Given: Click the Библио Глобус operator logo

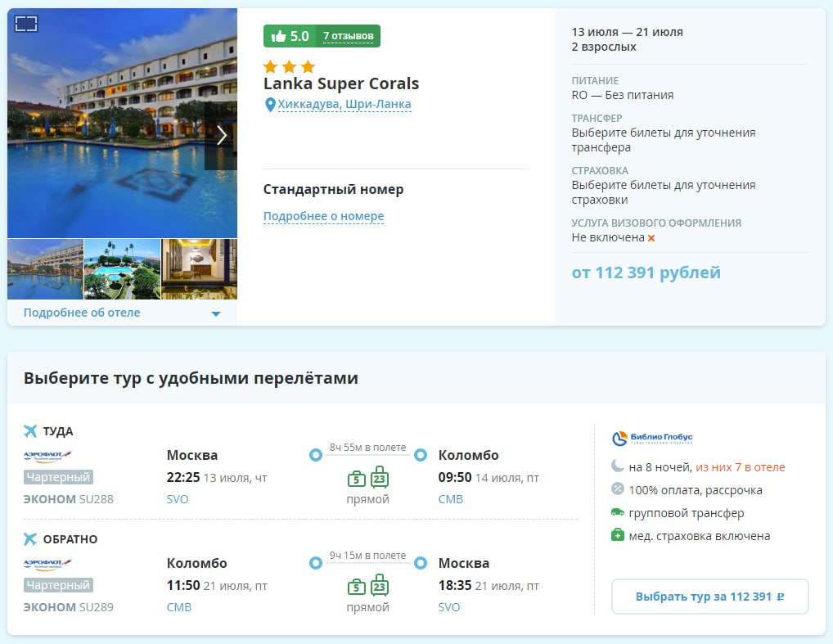Looking at the screenshot, I should tap(652, 438).
